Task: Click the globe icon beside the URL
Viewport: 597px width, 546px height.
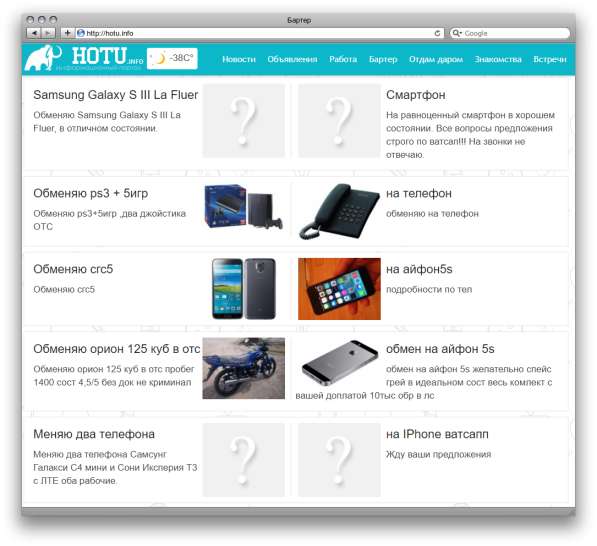Action: [81, 33]
